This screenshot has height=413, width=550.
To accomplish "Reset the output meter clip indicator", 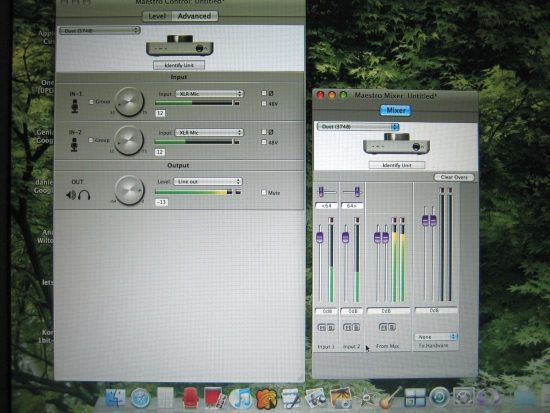I will 238,192.
